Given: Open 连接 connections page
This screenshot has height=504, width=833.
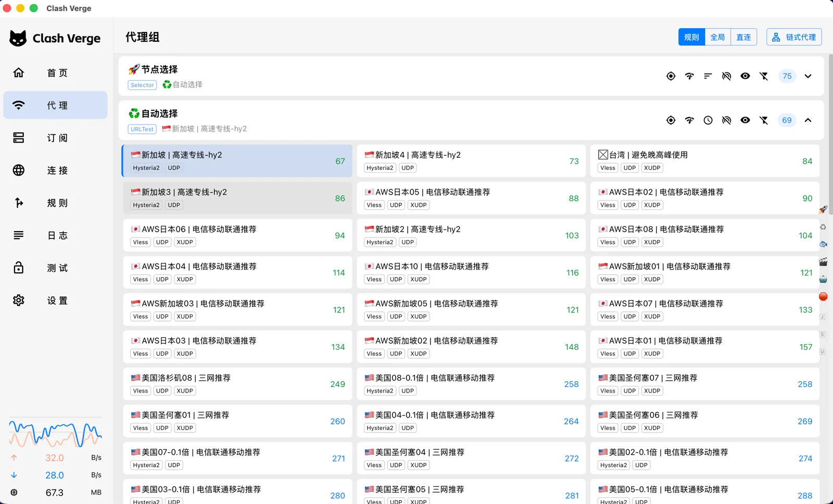Looking at the screenshot, I should 55,170.
